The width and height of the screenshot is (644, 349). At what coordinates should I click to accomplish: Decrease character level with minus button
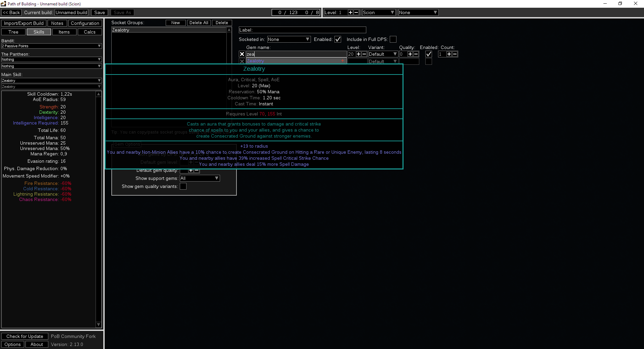pos(356,12)
